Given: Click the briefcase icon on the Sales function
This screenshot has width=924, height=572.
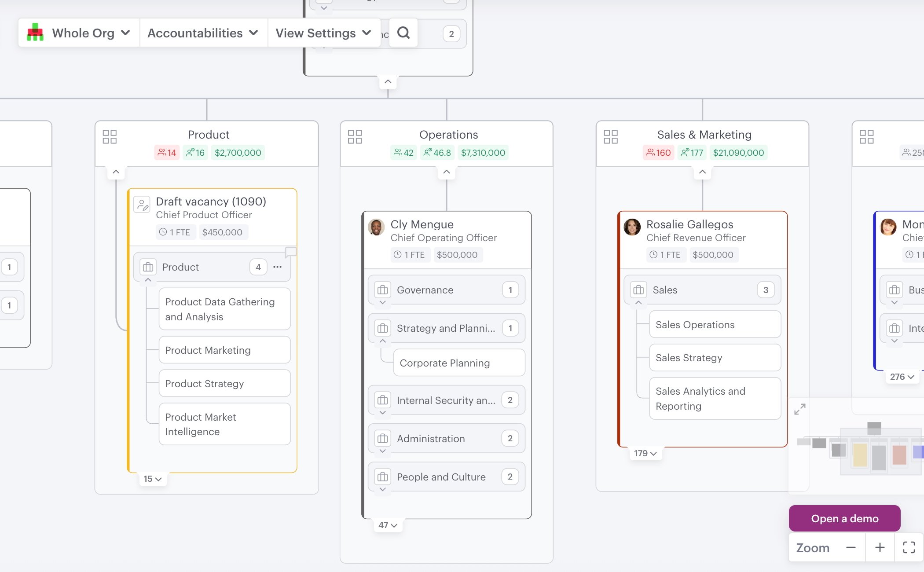Looking at the screenshot, I should 638,290.
